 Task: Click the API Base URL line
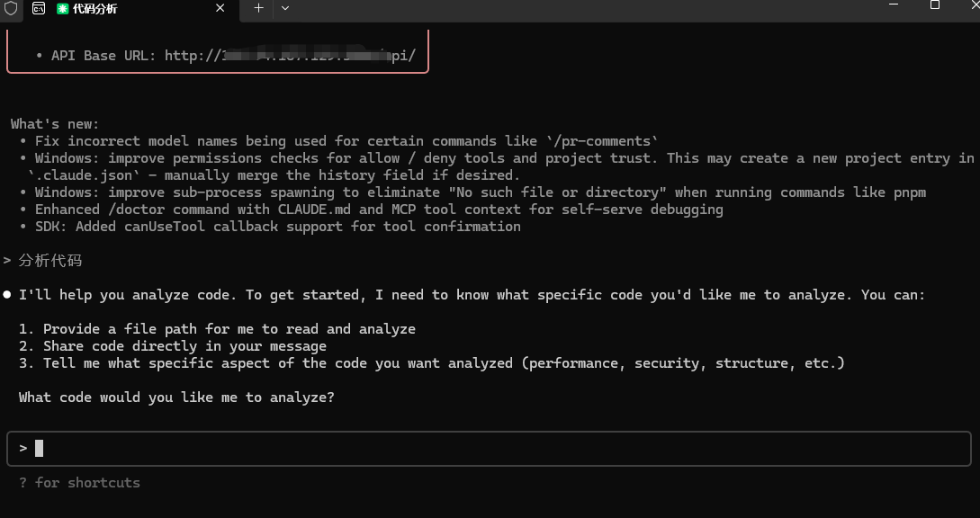pos(225,56)
